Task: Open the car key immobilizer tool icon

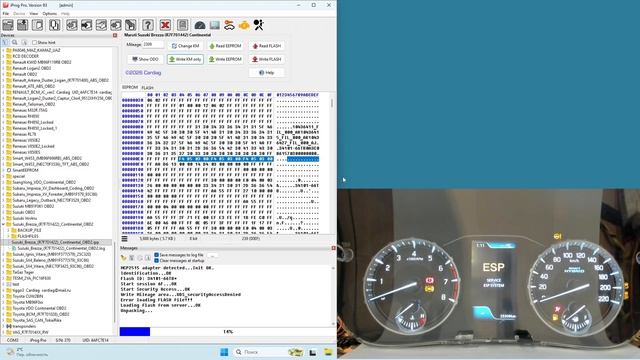Action: (x=229, y=25)
